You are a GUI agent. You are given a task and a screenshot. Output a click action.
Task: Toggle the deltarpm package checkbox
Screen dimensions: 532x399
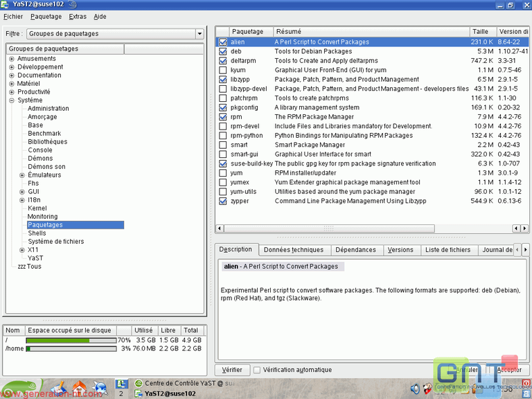(222, 61)
